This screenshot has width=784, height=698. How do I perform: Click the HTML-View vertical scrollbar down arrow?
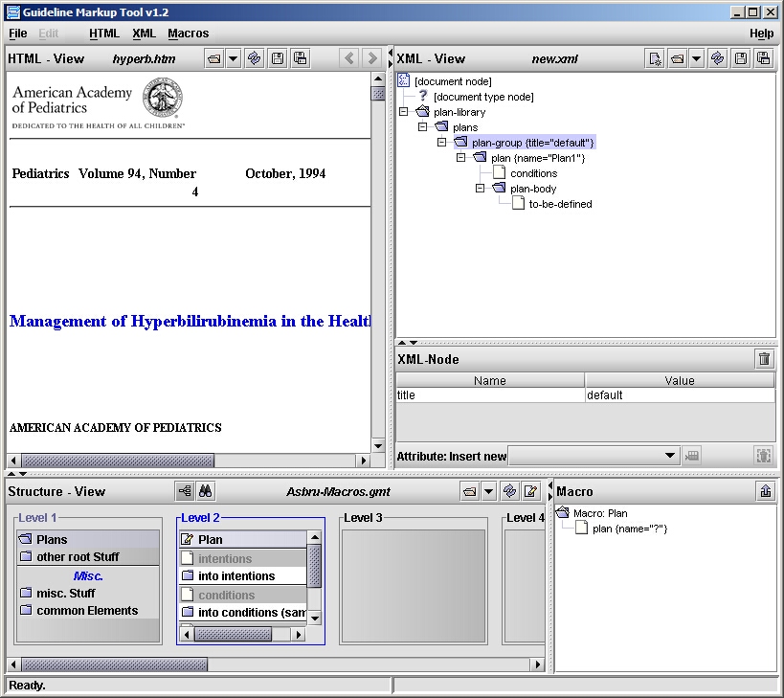pyautogui.click(x=378, y=446)
